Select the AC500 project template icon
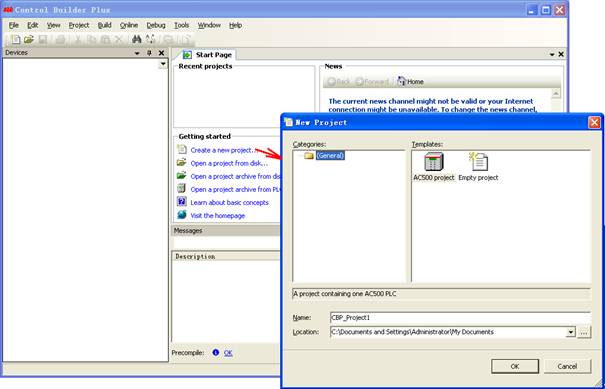This screenshot has height=389, width=605. (434, 162)
